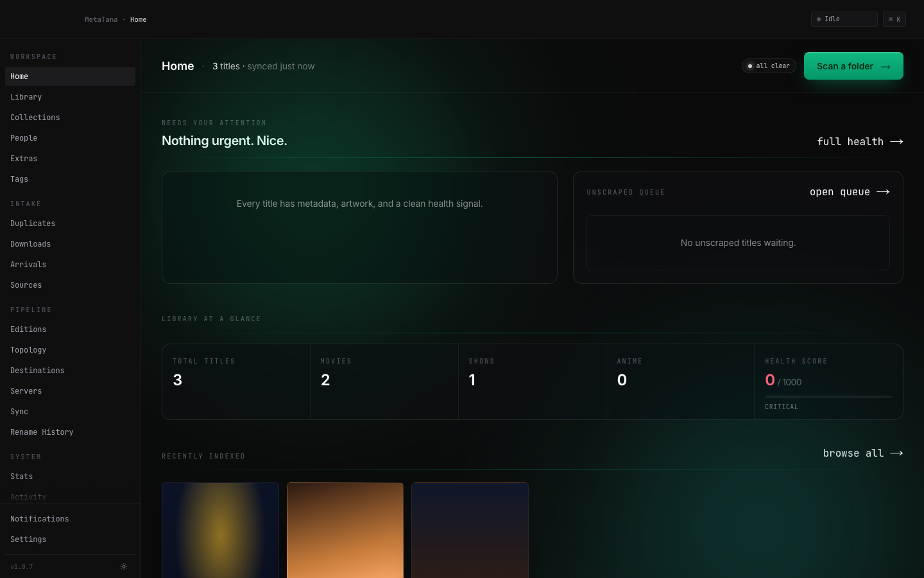Click the CRITICAL health label

(x=782, y=407)
